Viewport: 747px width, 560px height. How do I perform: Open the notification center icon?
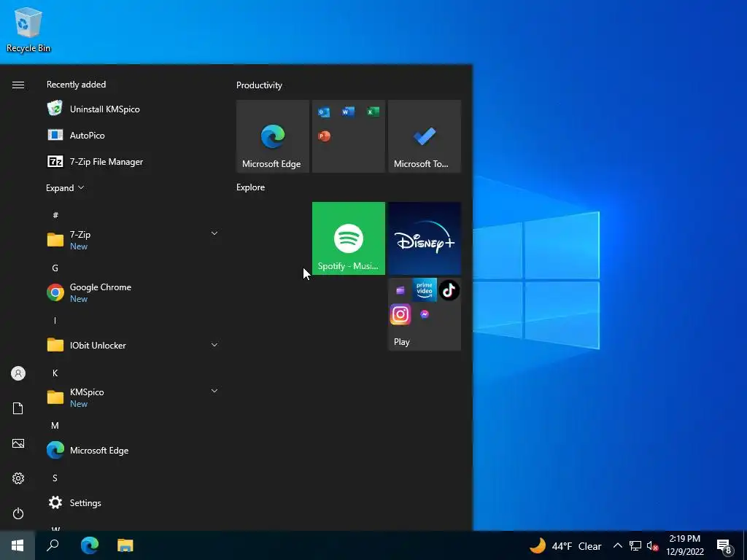click(x=724, y=546)
